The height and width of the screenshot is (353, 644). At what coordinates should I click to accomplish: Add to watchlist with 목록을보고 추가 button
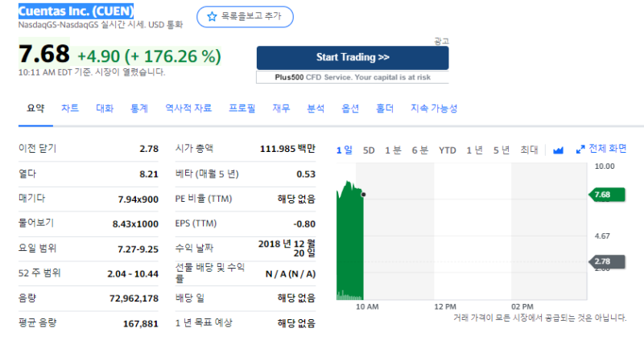[x=246, y=17]
